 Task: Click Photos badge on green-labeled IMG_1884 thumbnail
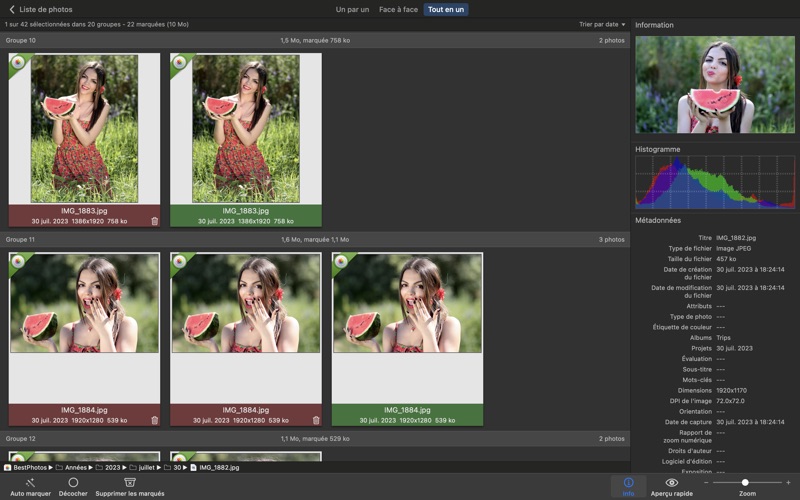(341, 261)
